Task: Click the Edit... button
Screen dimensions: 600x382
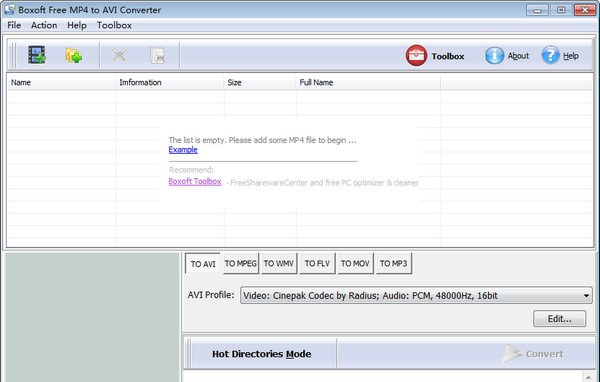Action: point(559,318)
